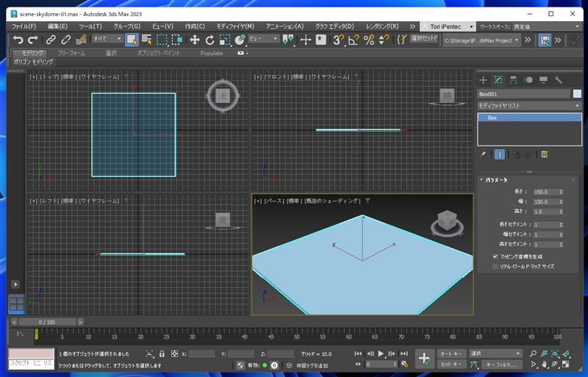
Task: Select the Link tool icon
Action: click(x=51, y=40)
